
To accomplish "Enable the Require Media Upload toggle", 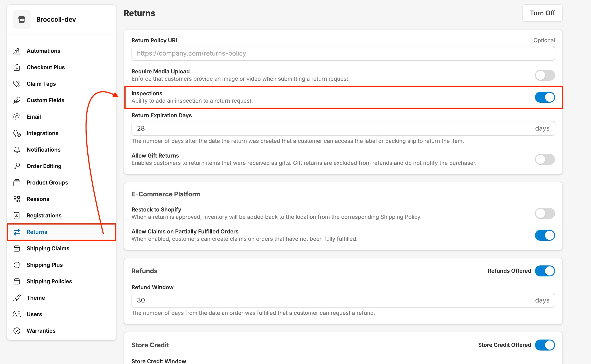I will click(x=545, y=75).
